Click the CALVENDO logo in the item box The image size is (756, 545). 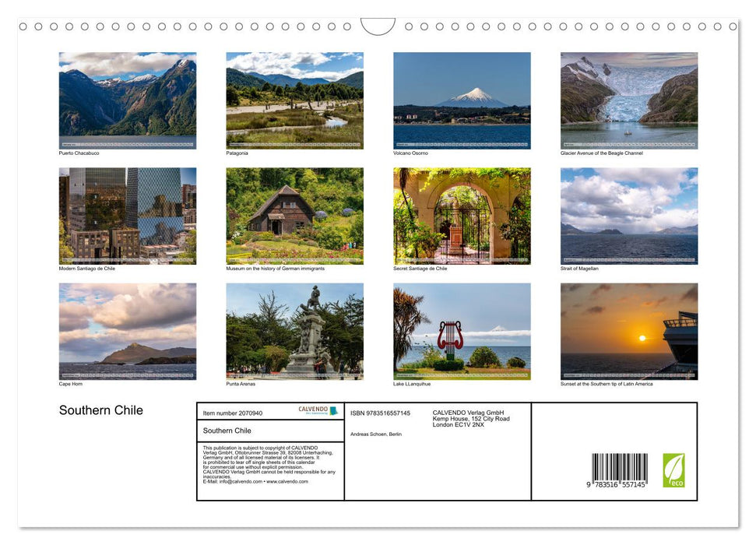point(318,410)
